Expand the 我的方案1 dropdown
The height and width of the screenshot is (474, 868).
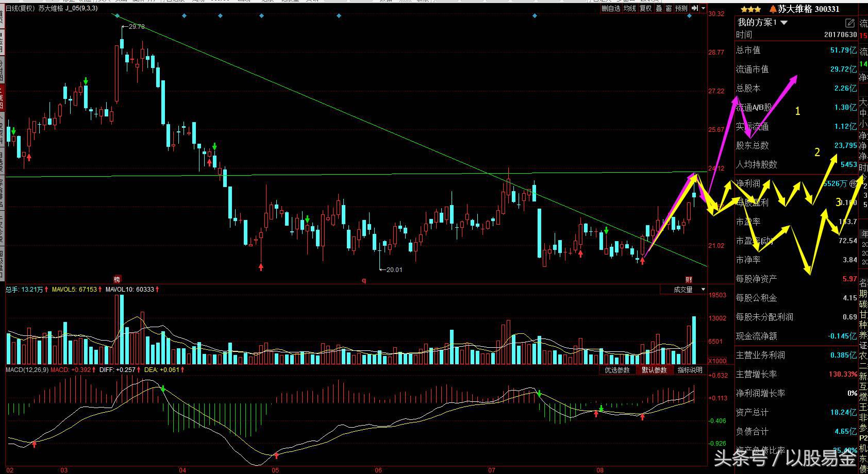[x=784, y=23]
